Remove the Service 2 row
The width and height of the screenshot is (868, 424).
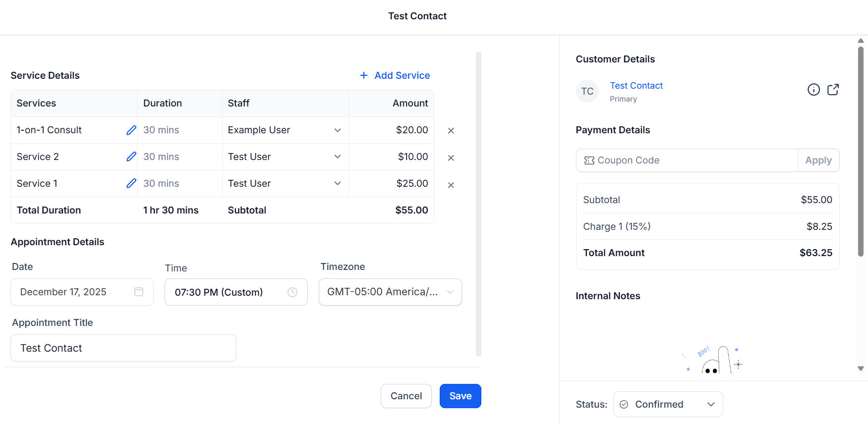[x=451, y=158]
